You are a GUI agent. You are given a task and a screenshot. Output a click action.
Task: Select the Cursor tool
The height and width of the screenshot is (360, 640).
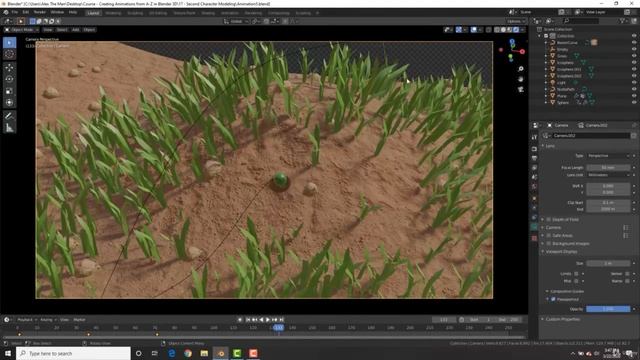[x=9, y=54]
